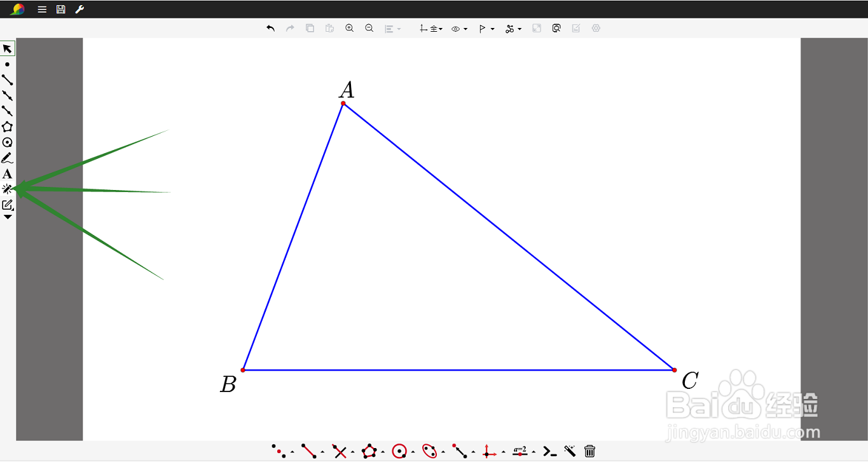The width and height of the screenshot is (868, 462).
Task: Select the red circle tool in bottom toolbar
Action: click(x=399, y=451)
